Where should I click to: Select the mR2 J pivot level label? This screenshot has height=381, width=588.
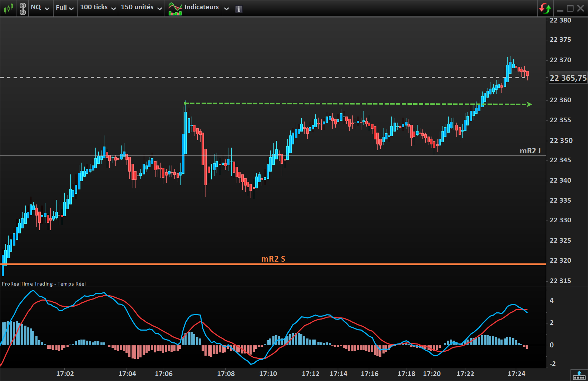coord(530,151)
